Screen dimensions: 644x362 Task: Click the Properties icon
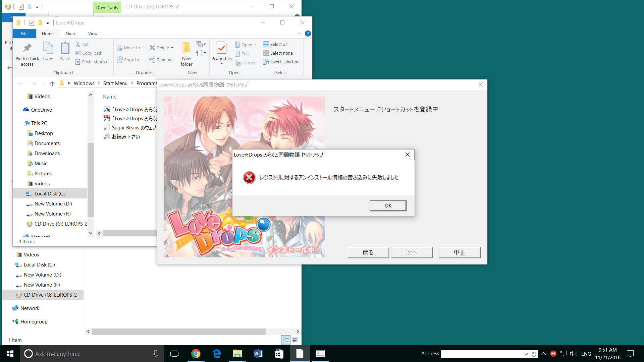pyautogui.click(x=221, y=48)
